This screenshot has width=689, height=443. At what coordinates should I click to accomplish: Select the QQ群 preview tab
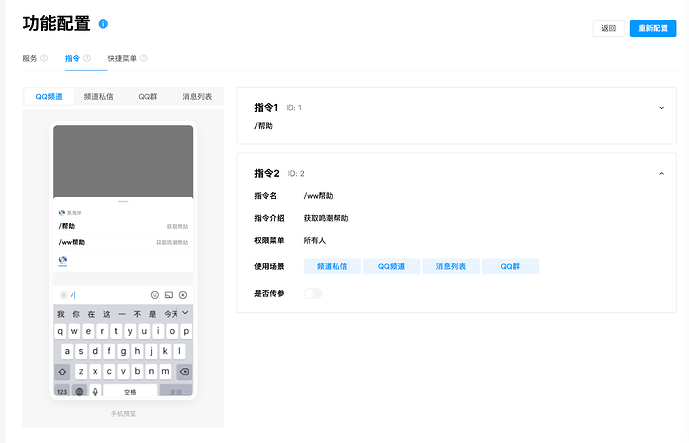click(148, 97)
